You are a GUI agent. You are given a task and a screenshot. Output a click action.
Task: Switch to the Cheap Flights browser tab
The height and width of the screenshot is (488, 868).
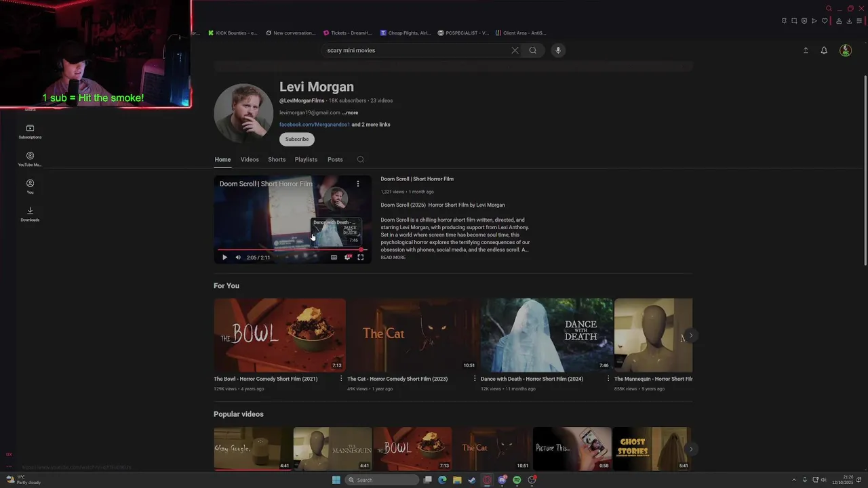[406, 33]
